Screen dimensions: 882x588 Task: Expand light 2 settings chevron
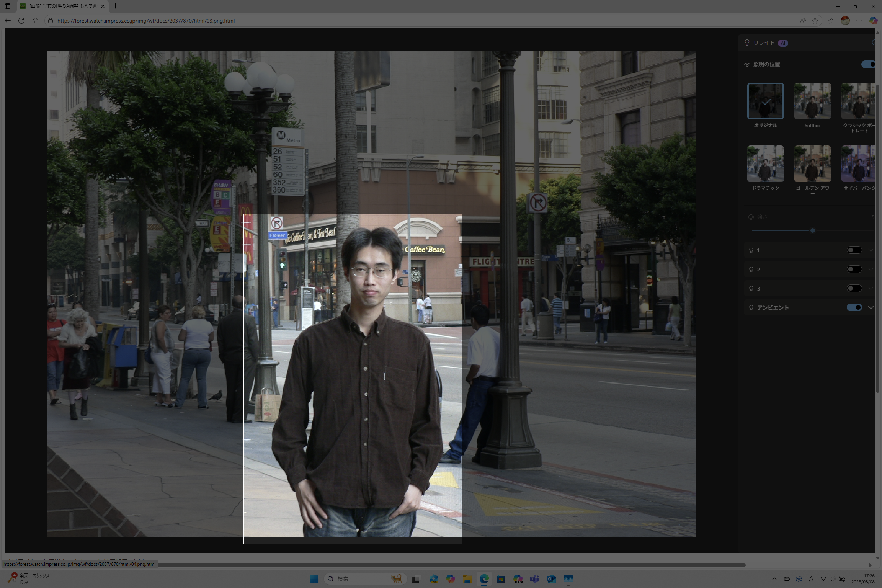click(x=871, y=269)
